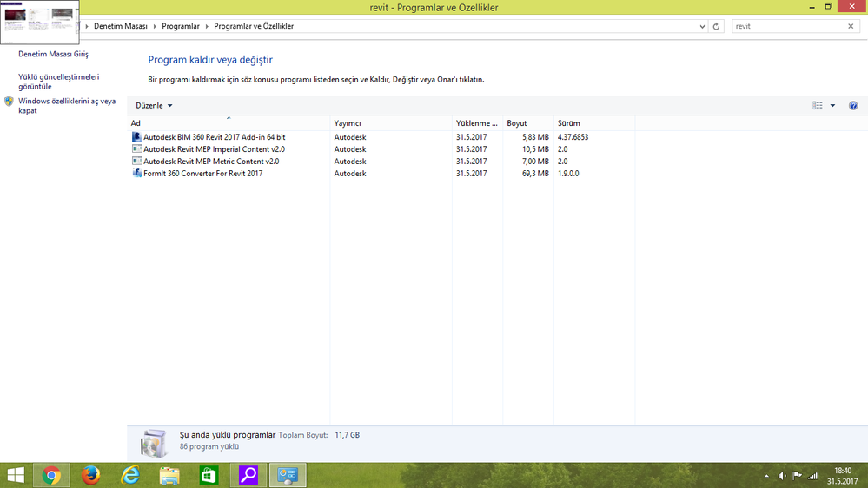Go to Denetim Masası breadcrumb
This screenshot has width=868, height=488.
[121, 26]
